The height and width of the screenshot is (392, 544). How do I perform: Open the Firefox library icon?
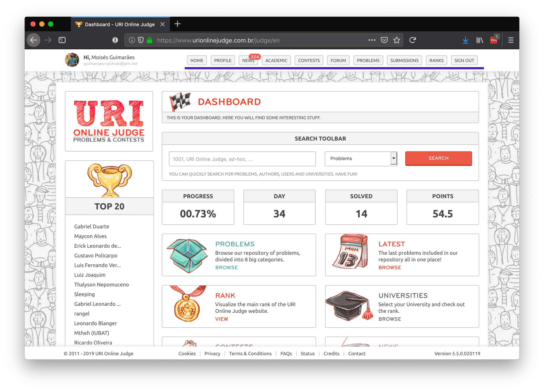[x=480, y=40]
